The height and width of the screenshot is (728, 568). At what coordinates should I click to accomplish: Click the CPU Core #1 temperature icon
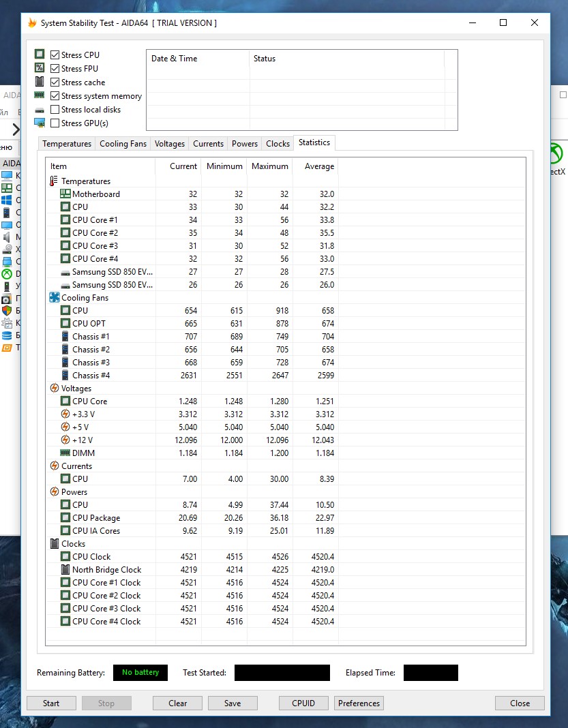(65, 220)
